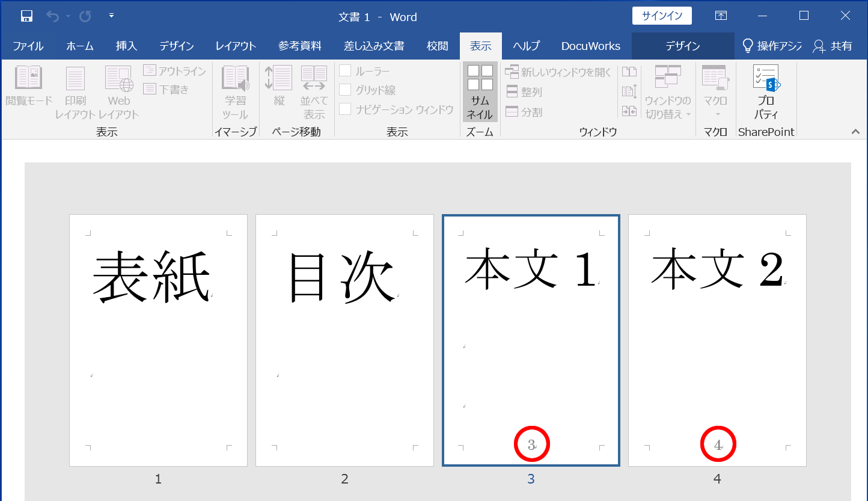Open the レイアウト ribbon tab
The width and height of the screenshot is (868, 501).
coord(236,46)
